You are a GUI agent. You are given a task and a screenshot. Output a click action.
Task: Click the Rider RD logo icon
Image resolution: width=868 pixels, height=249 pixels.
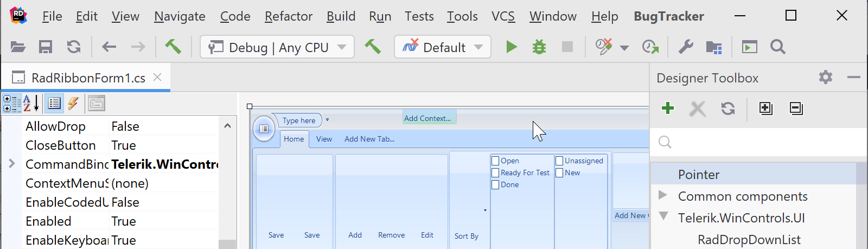[18, 15]
